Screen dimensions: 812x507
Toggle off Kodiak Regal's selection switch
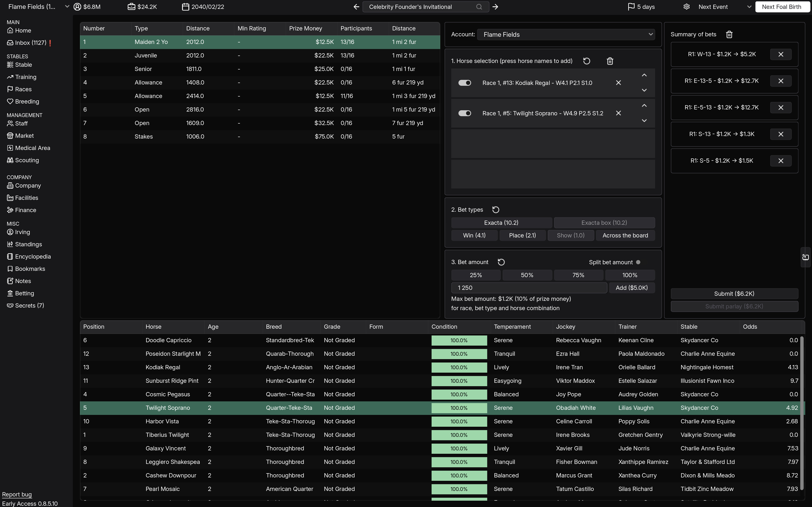point(464,82)
